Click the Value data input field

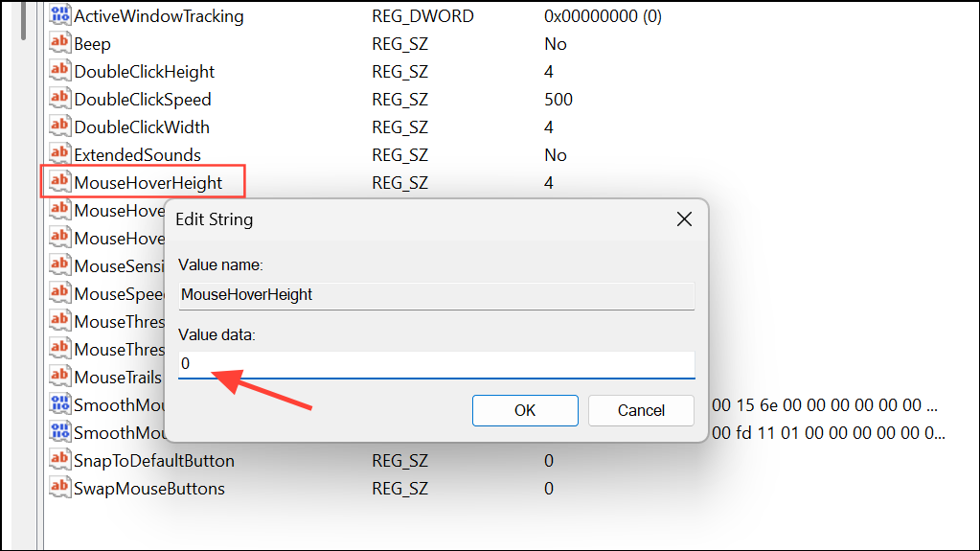click(436, 364)
